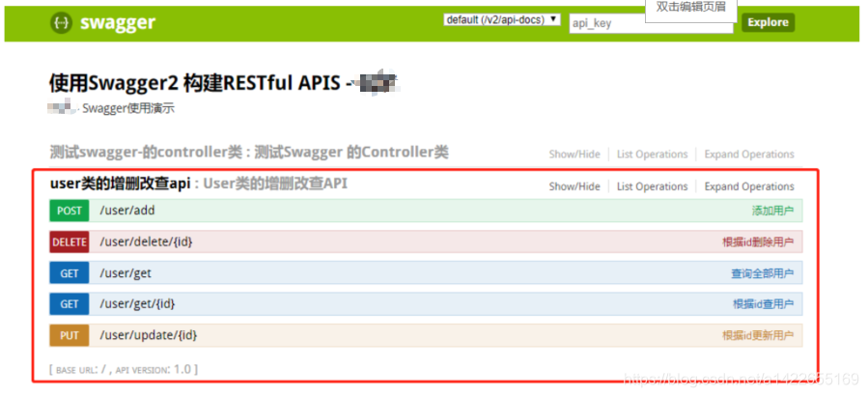Click the Explore button
The width and height of the screenshot is (868, 397).
[x=768, y=22]
